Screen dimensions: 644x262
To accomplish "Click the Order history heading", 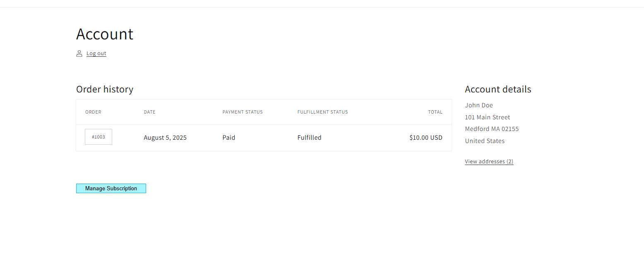I will click(x=105, y=90).
